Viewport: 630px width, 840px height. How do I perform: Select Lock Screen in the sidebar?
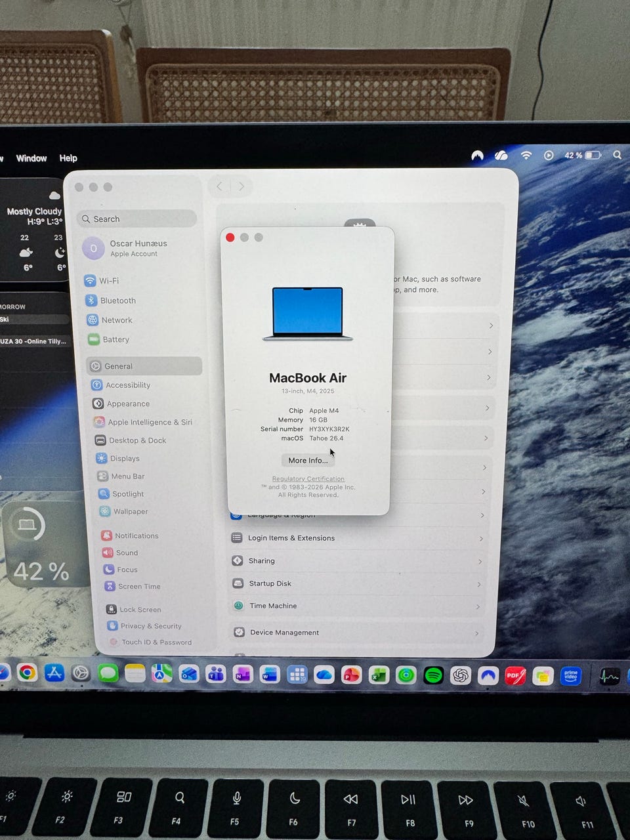coord(134,609)
